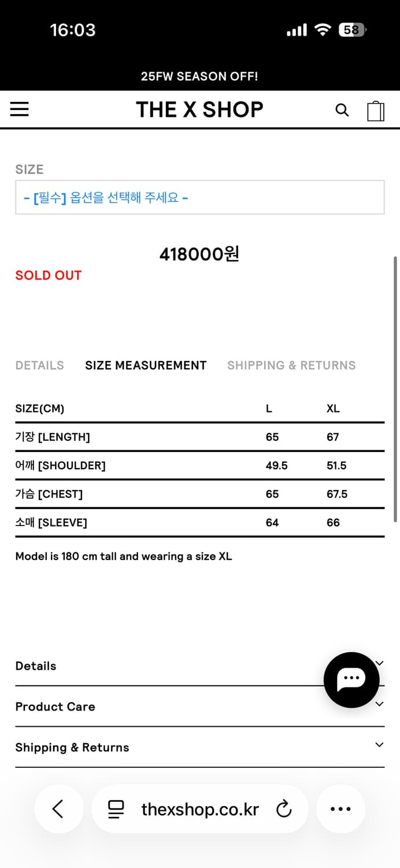This screenshot has height=868, width=400.
Task: Switch to the DETAILS tab
Action: [x=39, y=365]
